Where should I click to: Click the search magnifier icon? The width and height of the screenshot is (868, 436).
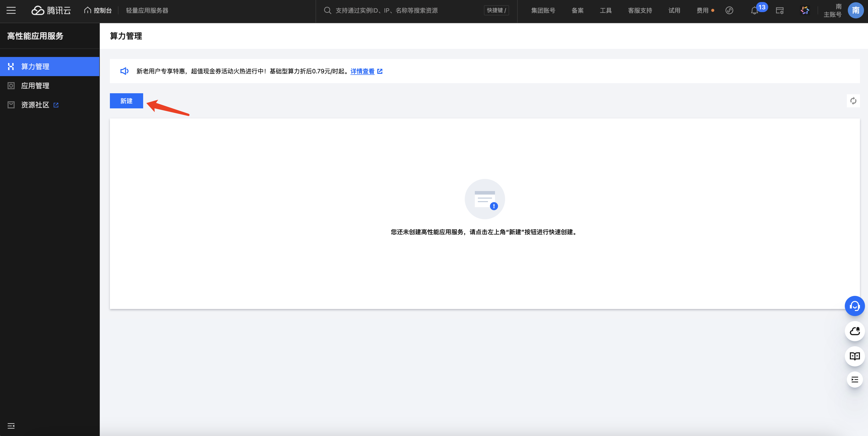[328, 10]
